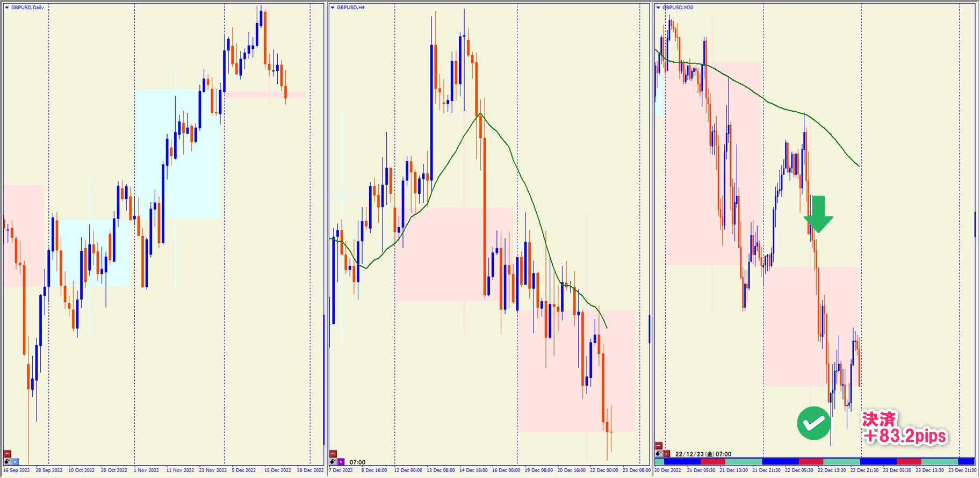
Task: Click the bomb icon in H4 chart
Action: click(x=333, y=461)
